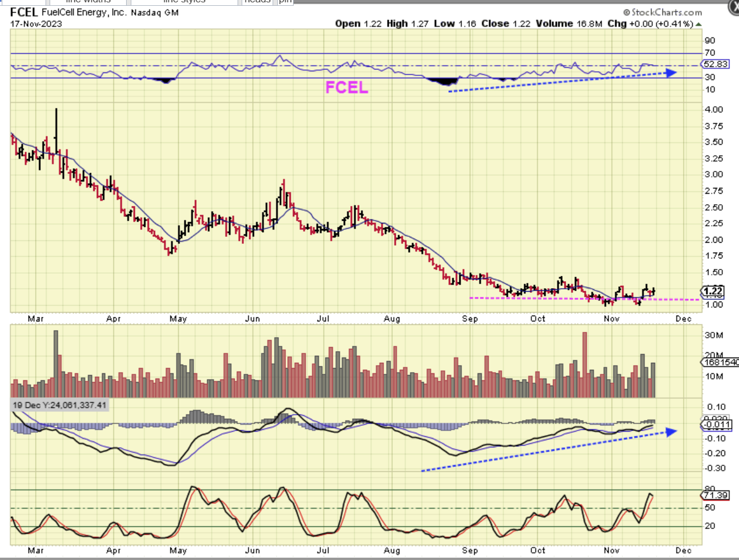
Task: Click the Low 1.16 value
Action: (455, 23)
